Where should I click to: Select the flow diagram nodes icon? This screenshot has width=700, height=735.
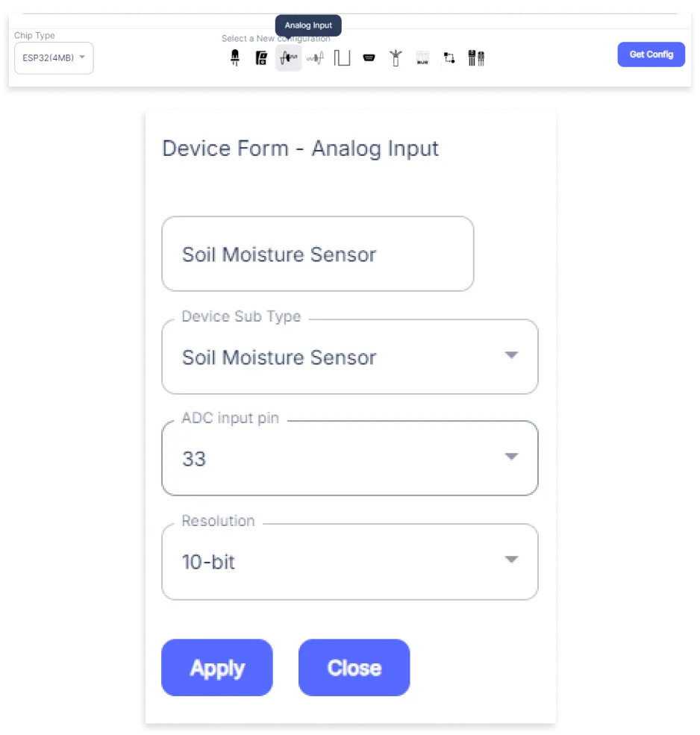(449, 58)
